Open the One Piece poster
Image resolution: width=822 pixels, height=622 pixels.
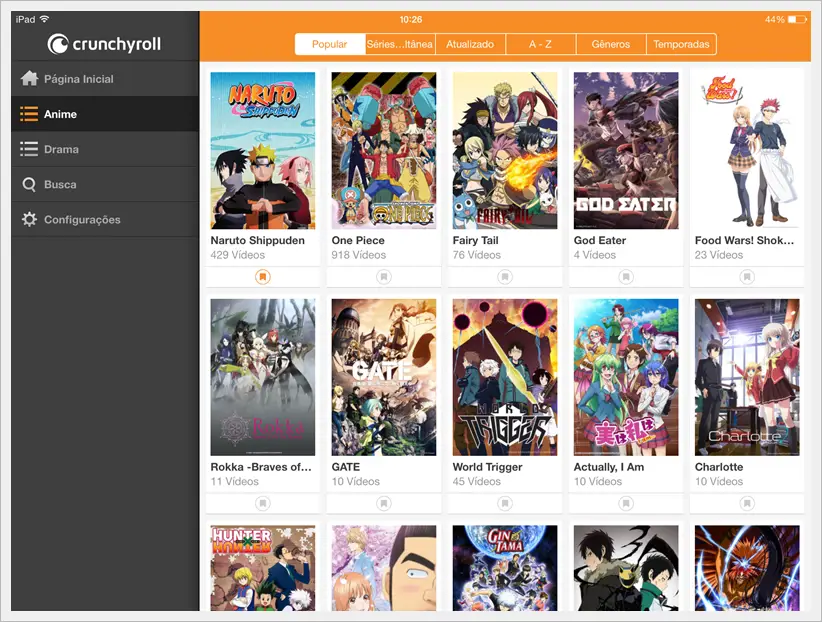(384, 151)
